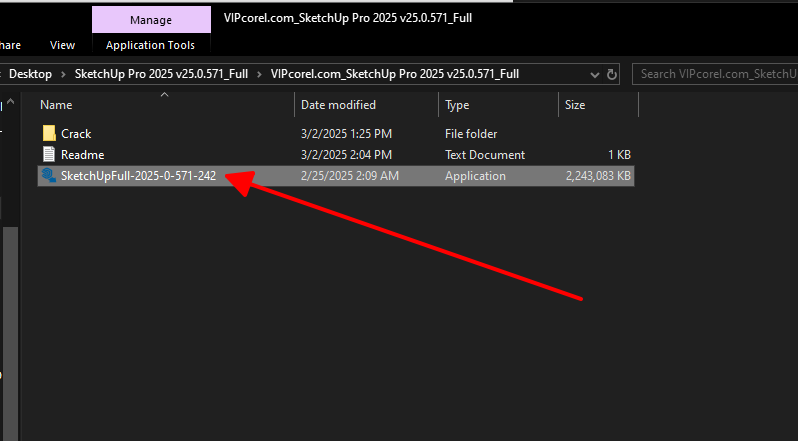This screenshot has width=798, height=441.
Task: Click the 3/2/2025 2:04 PM date cell
Action: (346, 155)
